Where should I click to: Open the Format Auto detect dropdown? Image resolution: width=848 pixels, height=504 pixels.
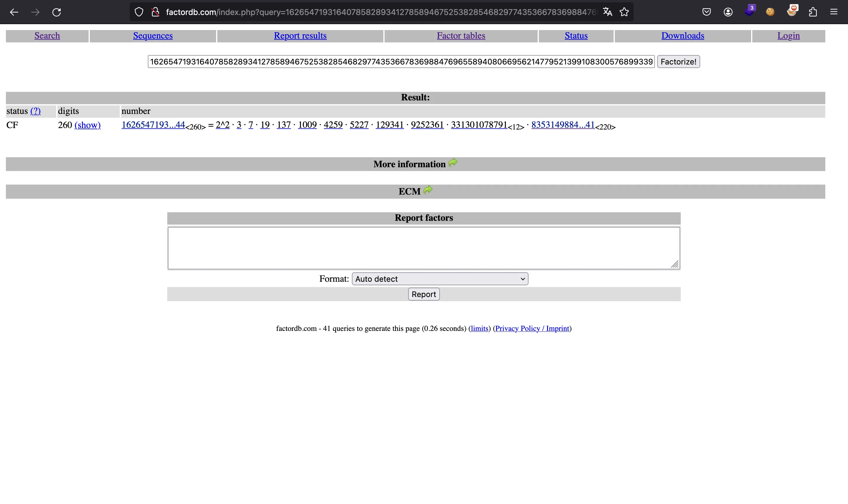point(440,279)
